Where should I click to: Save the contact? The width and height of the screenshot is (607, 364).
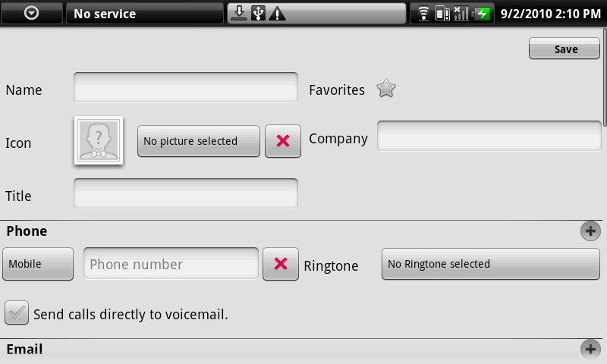pos(566,49)
